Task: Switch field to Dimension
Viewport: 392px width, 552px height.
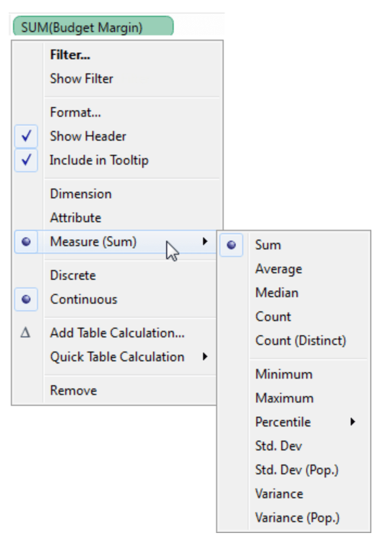Action: pyautogui.click(x=80, y=194)
